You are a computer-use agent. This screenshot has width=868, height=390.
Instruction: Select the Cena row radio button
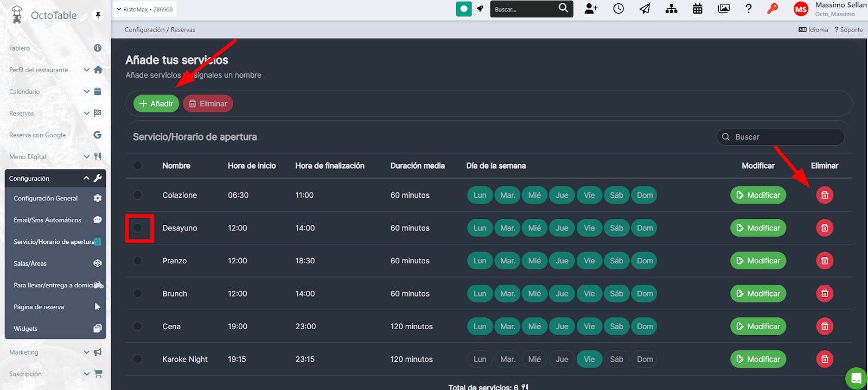(x=137, y=326)
